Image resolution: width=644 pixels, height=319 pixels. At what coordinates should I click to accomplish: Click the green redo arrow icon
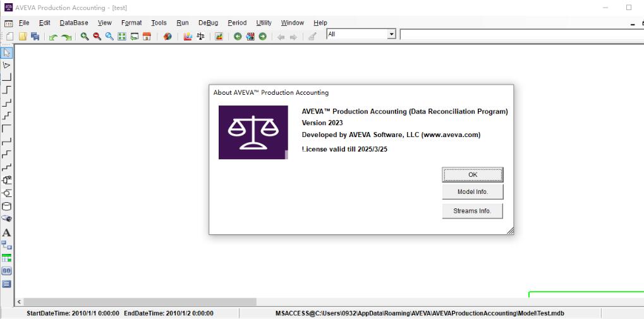(66, 37)
